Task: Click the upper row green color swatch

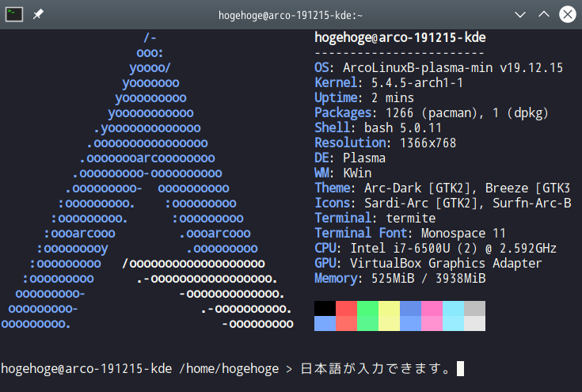Action: point(368,309)
